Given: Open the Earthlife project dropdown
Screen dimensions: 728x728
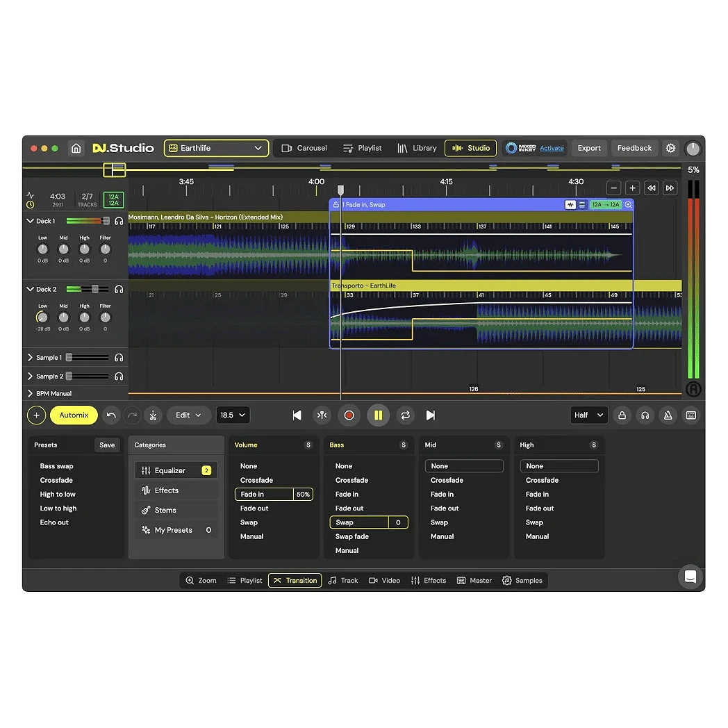Looking at the screenshot, I should pyautogui.click(x=216, y=148).
